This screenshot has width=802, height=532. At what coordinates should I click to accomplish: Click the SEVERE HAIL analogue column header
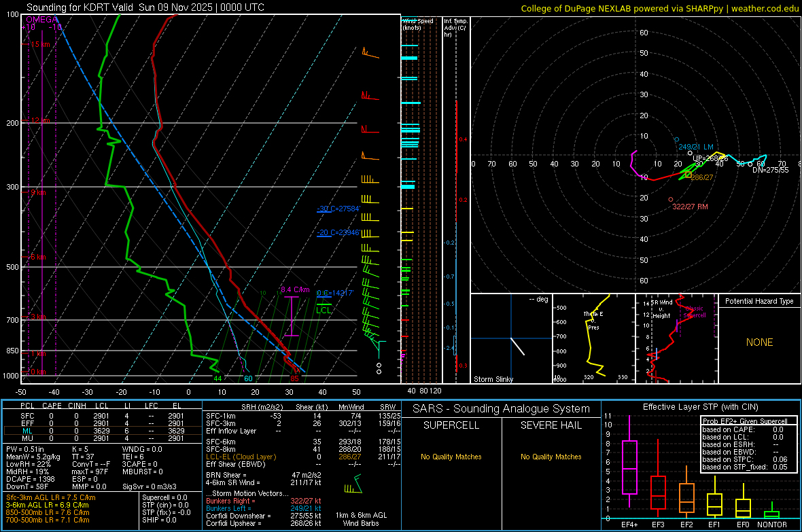pos(551,425)
